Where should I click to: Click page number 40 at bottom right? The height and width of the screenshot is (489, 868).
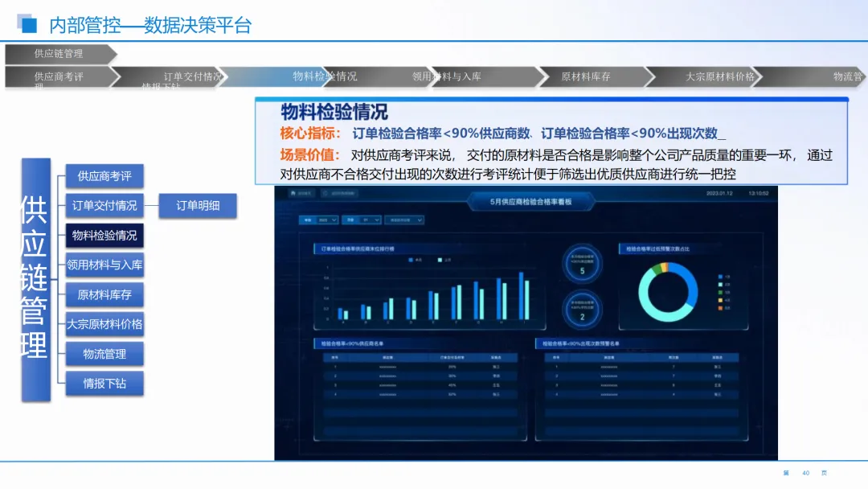click(x=806, y=473)
